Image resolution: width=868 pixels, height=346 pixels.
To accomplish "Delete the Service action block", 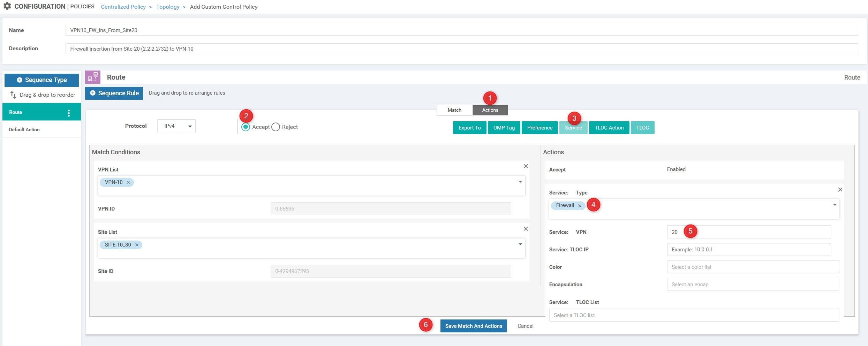I will click(840, 190).
